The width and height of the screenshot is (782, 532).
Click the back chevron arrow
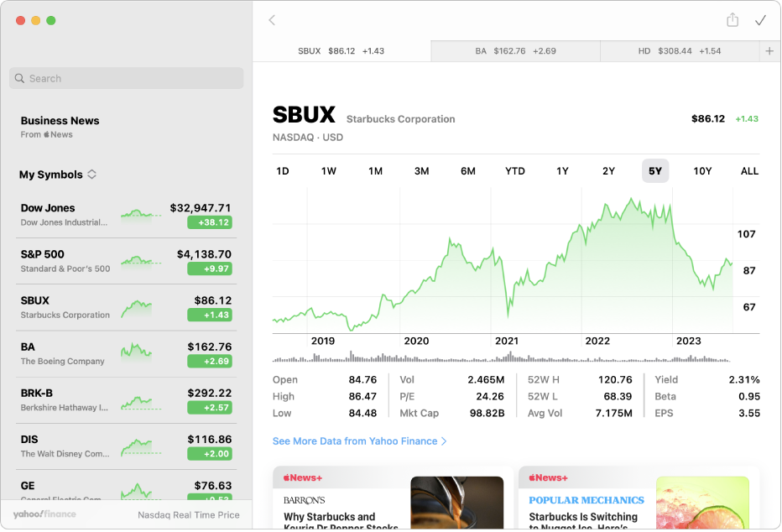pyautogui.click(x=272, y=20)
